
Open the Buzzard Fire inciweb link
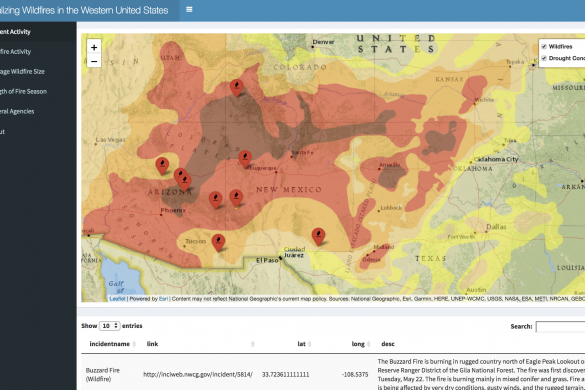click(x=198, y=374)
